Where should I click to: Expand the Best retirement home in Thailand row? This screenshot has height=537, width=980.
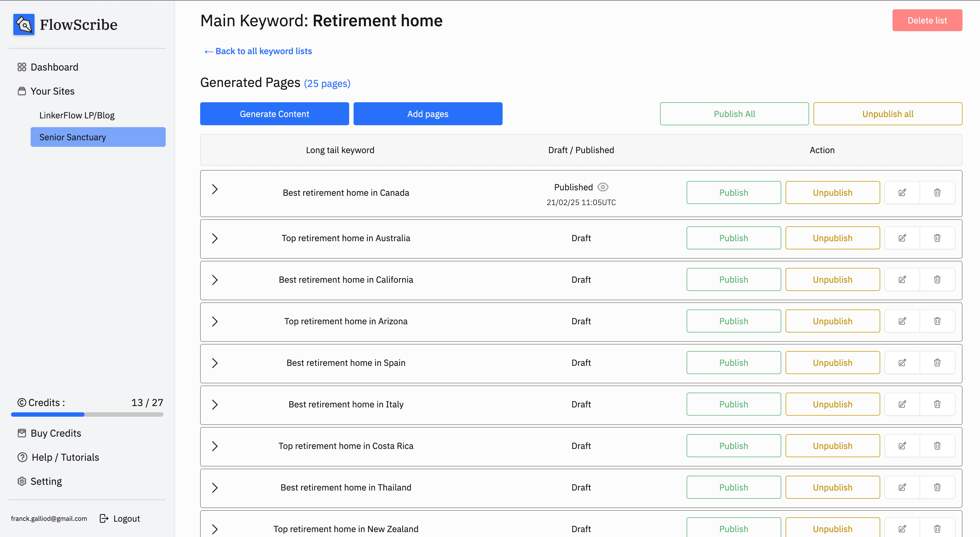pos(215,488)
